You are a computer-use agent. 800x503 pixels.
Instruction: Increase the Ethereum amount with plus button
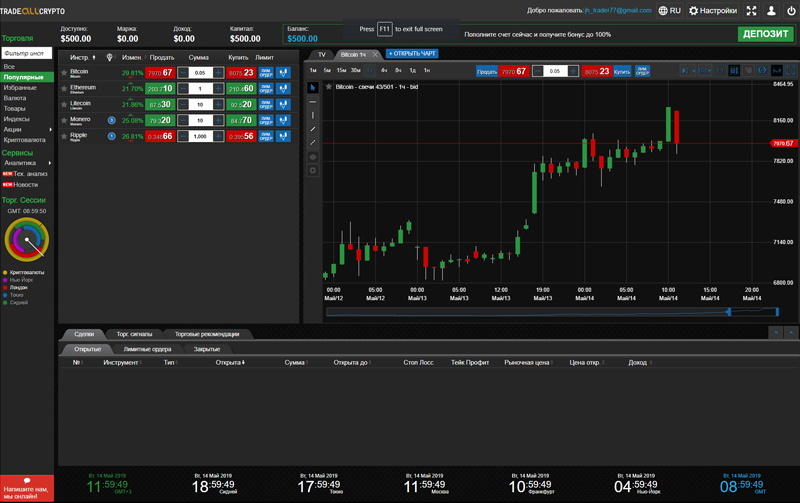[218, 88]
